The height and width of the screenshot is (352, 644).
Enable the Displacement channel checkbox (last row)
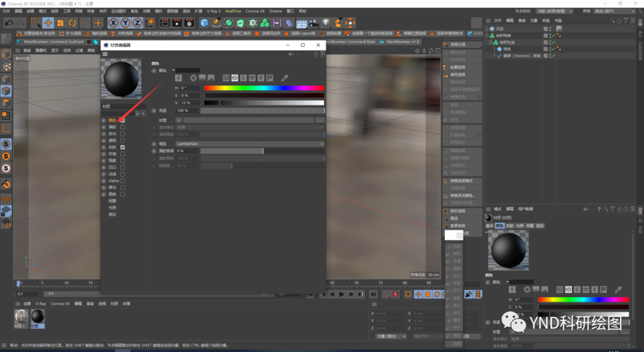123,194
